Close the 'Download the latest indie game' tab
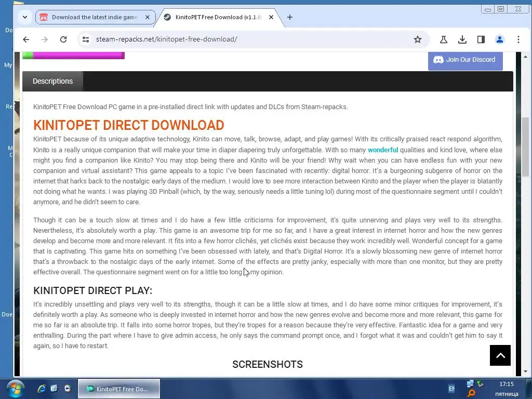 (x=148, y=17)
